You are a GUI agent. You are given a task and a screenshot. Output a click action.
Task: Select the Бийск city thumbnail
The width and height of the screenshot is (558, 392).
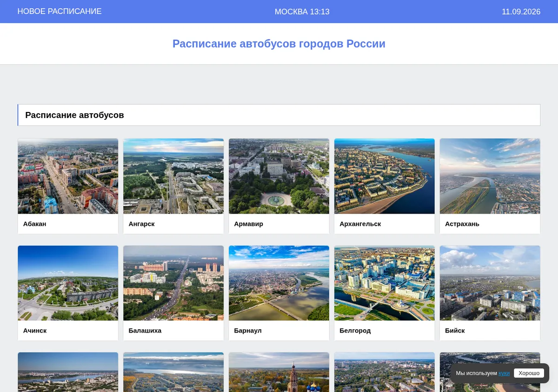click(490, 283)
